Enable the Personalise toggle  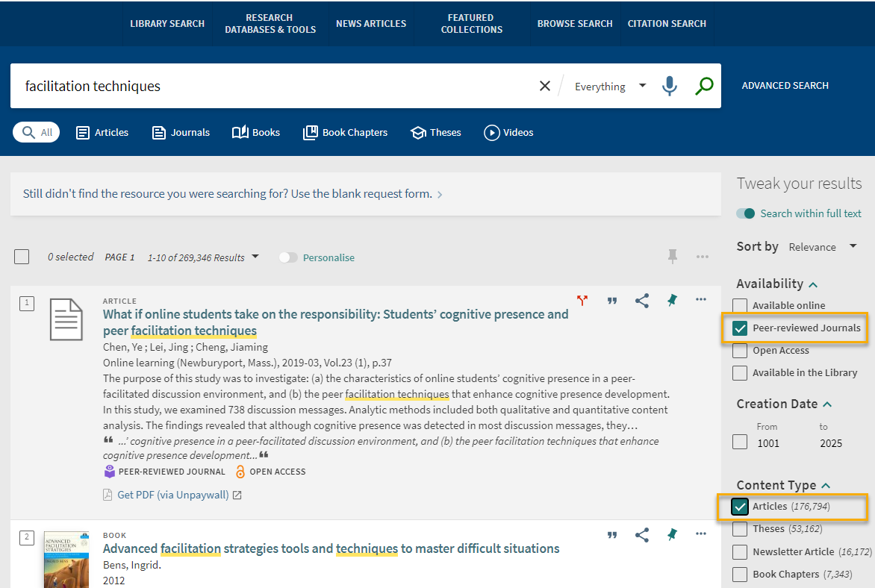[x=287, y=256]
